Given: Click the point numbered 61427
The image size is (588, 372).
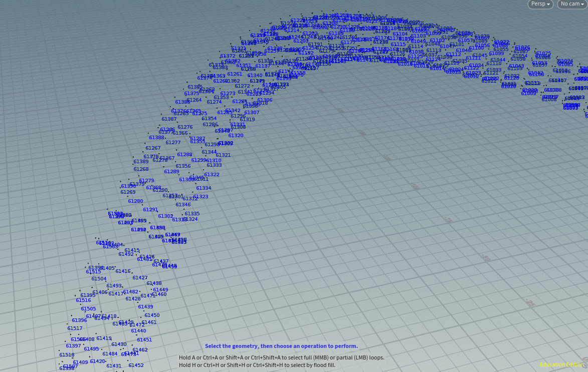Looking at the screenshot, I should pyautogui.click(x=140, y=278).
